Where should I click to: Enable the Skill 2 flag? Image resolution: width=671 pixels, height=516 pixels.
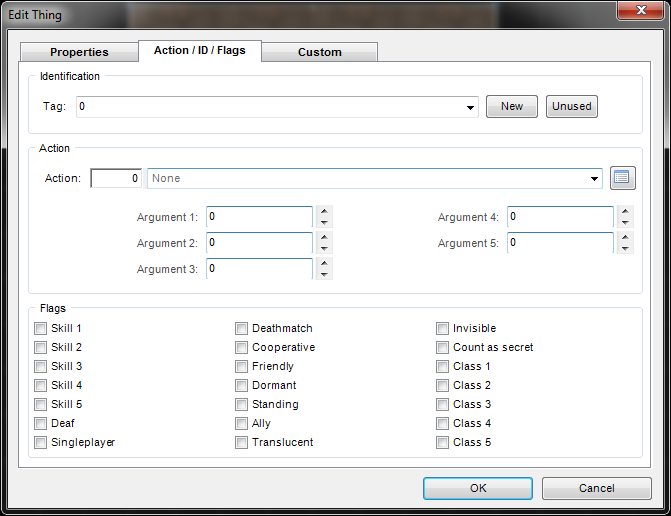point(41,347)
